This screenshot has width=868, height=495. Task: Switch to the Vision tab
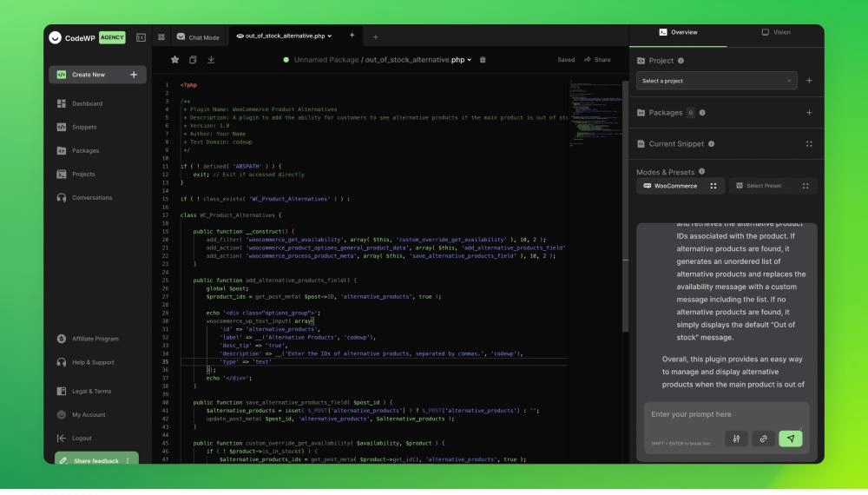click(776, 32)
